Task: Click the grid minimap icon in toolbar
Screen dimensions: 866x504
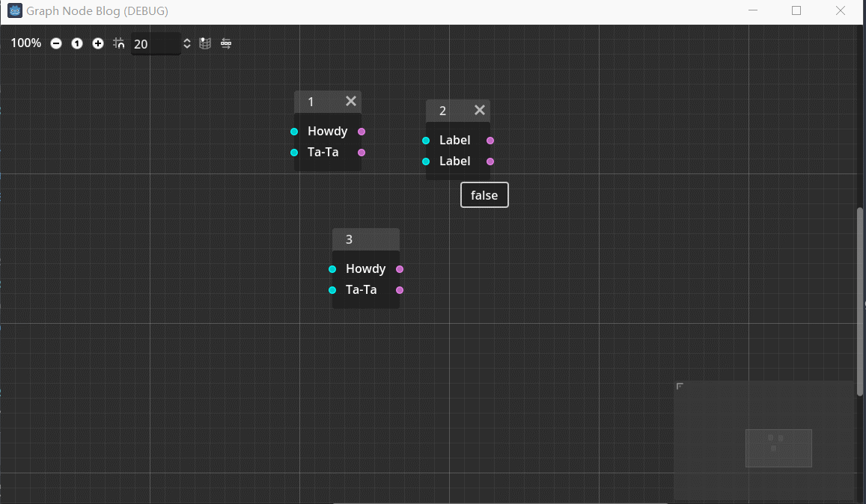Action: pyautogui.click(x=205, y=43)
